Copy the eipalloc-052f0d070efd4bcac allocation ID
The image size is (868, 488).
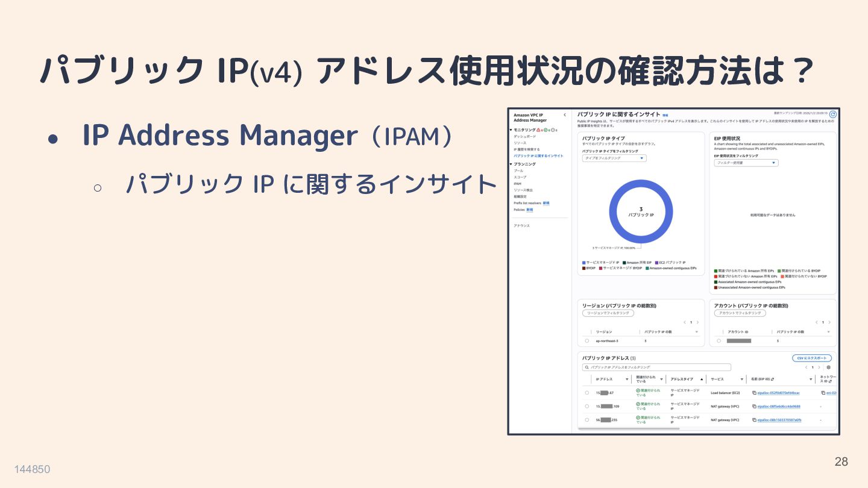click(755, 393)
